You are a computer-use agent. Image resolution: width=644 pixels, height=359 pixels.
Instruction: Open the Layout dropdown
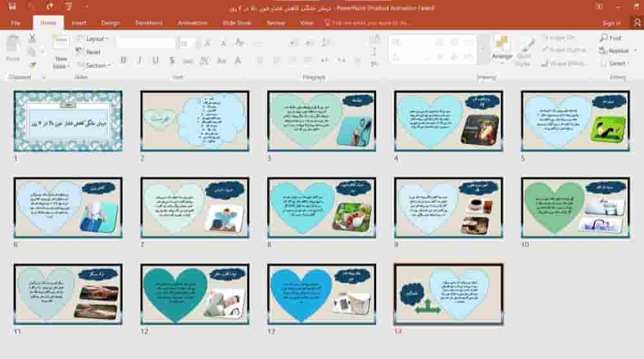click(x=92, y=39)
